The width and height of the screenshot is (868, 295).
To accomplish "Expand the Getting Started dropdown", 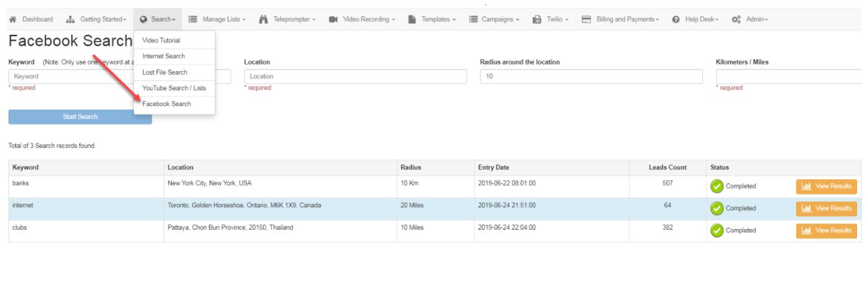I will 97,20.
